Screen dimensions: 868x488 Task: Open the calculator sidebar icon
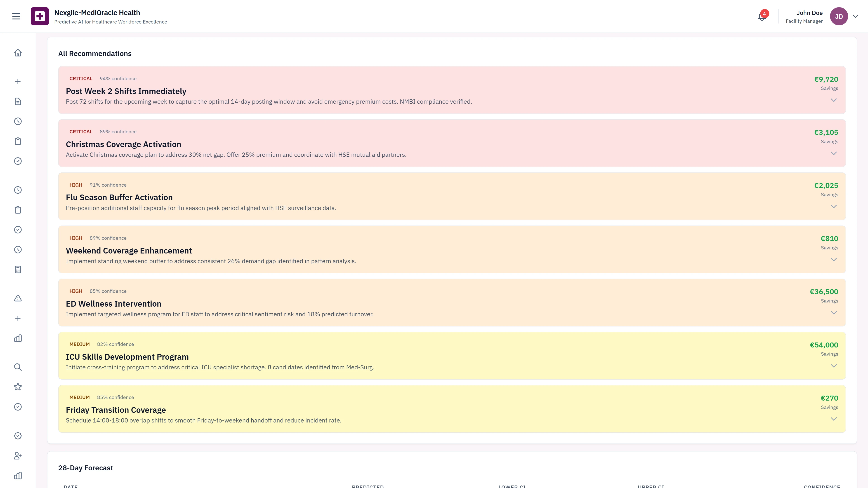tap(18, 270)
